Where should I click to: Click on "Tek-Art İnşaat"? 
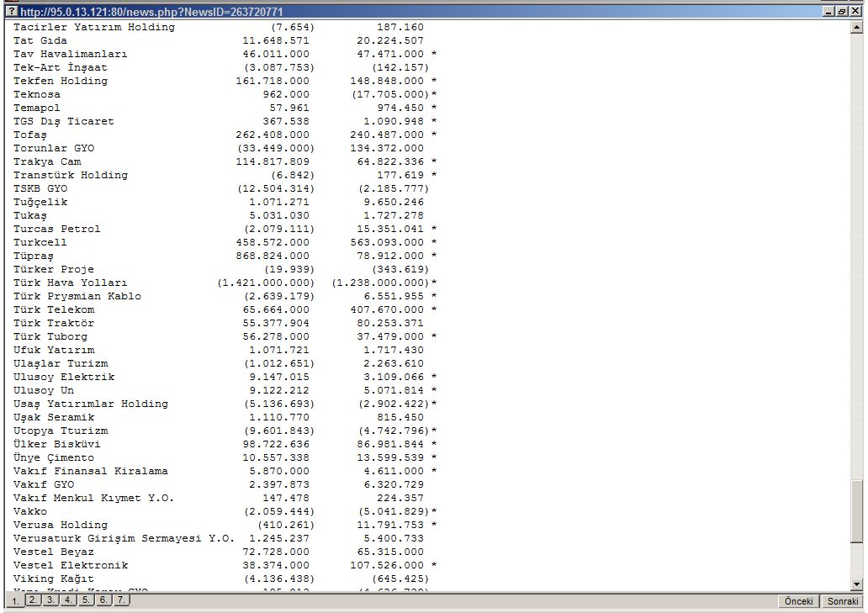coord(61,67)
